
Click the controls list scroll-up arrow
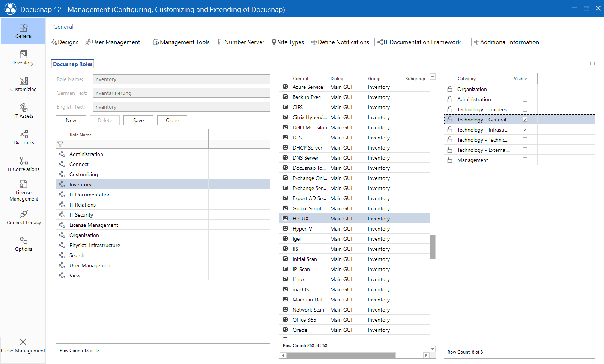click(x=433, y=76)
